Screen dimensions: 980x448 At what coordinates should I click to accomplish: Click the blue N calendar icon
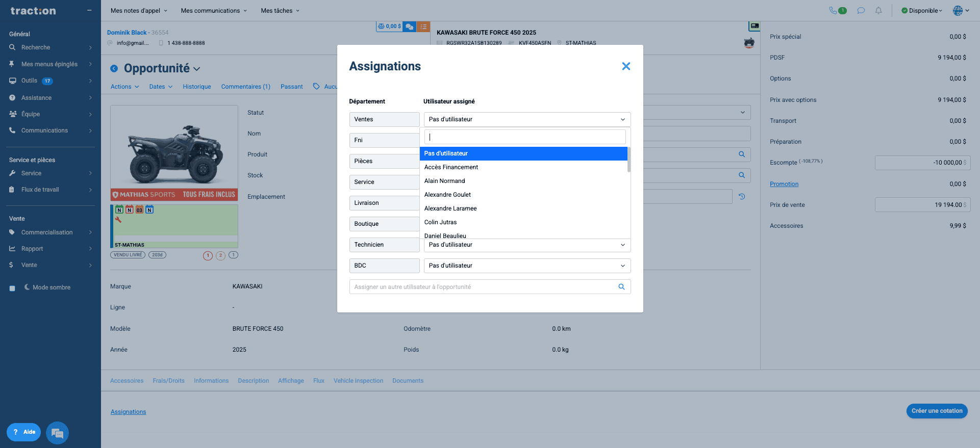point(149,209)
